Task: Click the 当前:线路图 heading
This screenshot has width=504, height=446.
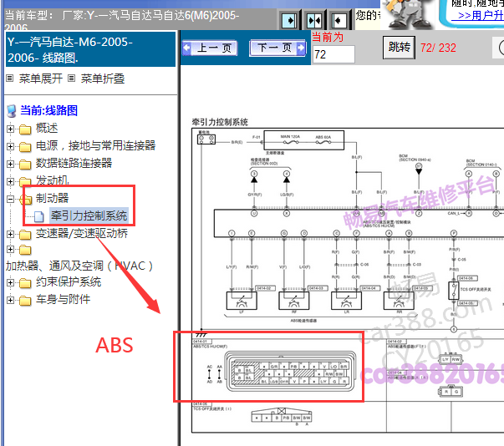Action: [48, 110]
